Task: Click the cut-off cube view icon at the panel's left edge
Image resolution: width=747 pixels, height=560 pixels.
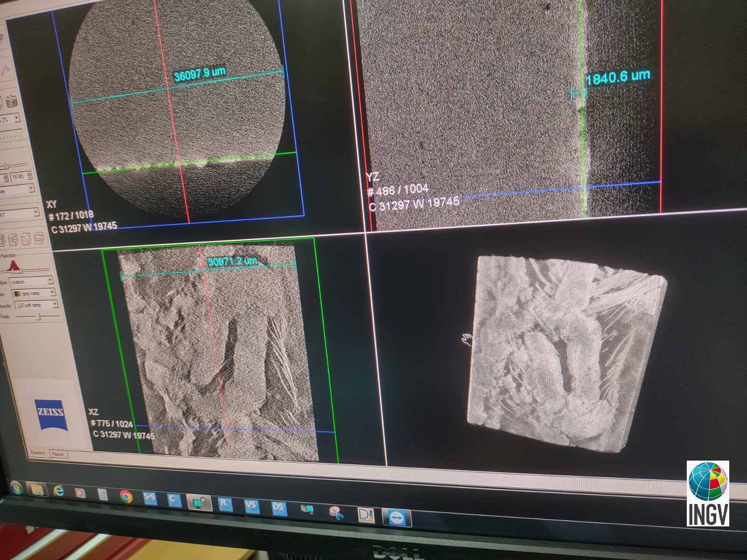Action: coord(2,241)
